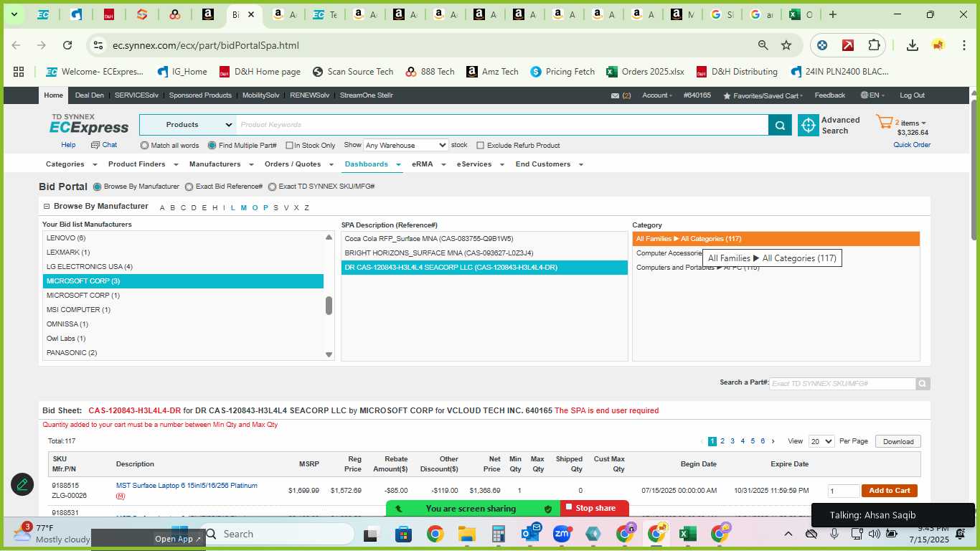Select Find Multiple Part# radio button

212,145
